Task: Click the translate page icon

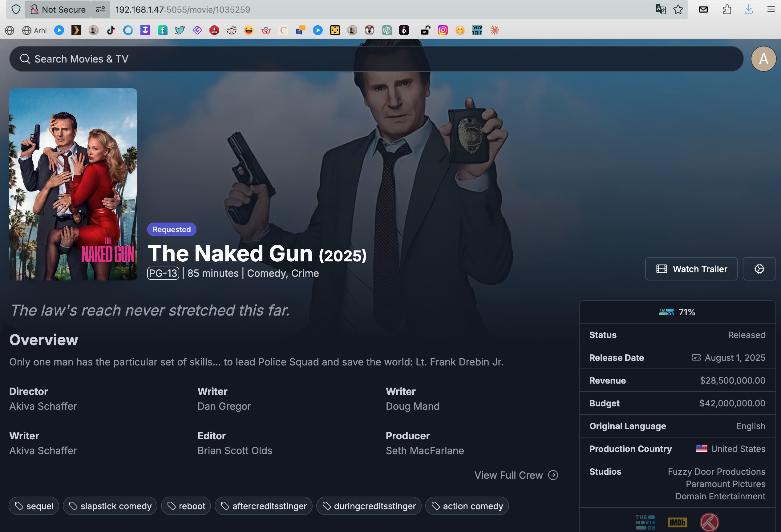Action: click(661, 10)
